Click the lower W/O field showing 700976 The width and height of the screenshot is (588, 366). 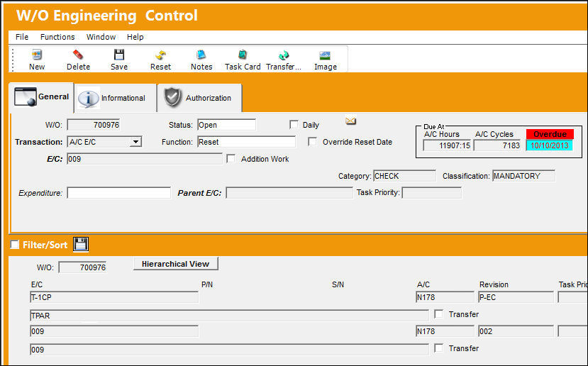82,267
